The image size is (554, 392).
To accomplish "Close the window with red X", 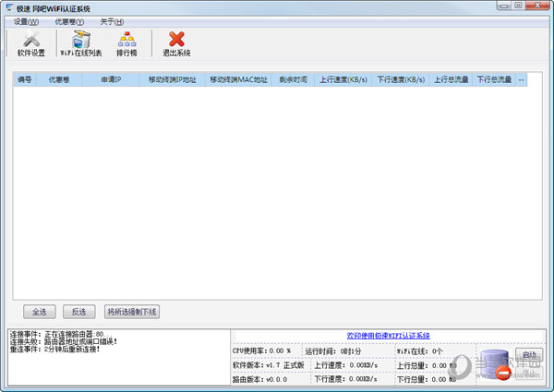I will [x=537, y=6].
